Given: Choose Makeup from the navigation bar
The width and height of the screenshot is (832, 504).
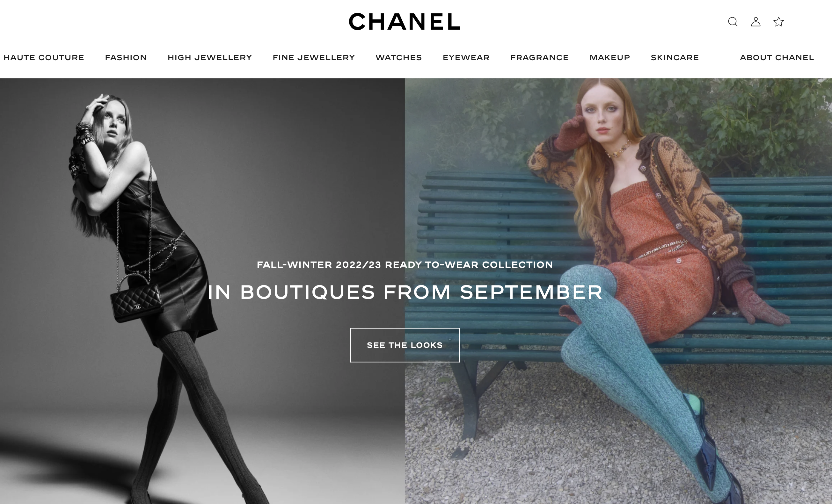Looking at the screenshot, I should [x=610, y=58].
